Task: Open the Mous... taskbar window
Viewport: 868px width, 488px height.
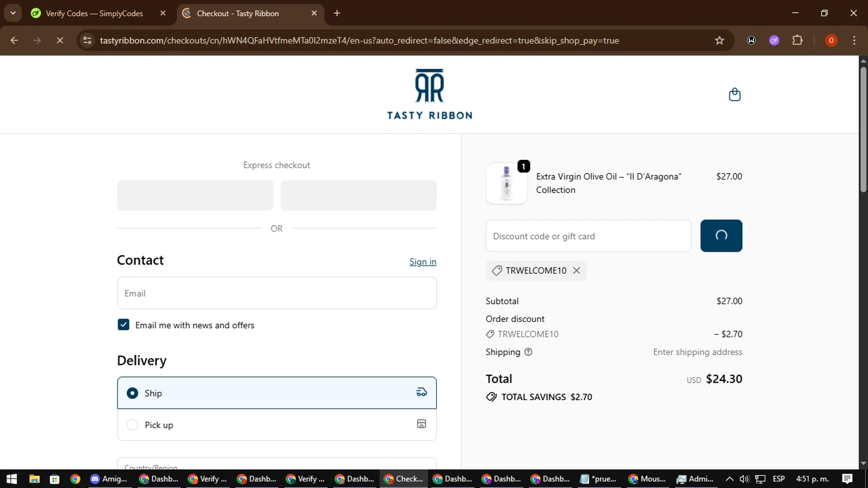Action: coord(648,479)
